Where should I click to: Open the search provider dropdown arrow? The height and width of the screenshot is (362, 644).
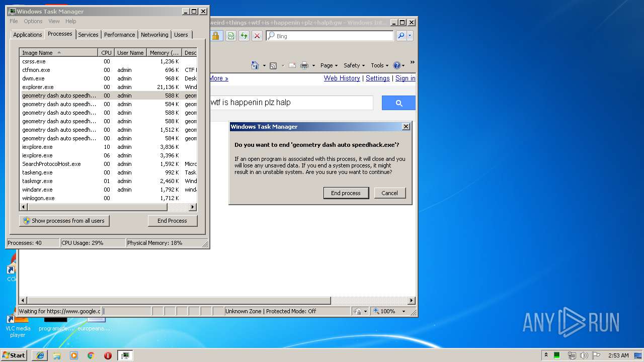point(410,36)
